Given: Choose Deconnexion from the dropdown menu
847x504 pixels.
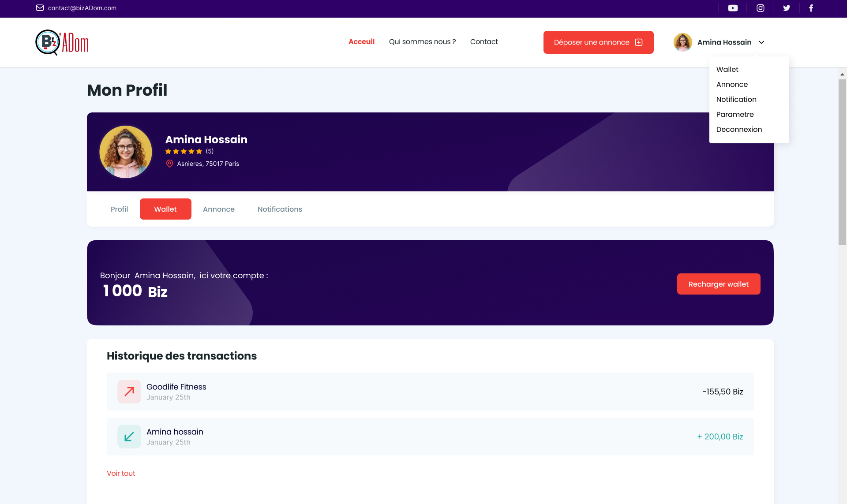Looking at the screenshot, I should coord(739,129).
